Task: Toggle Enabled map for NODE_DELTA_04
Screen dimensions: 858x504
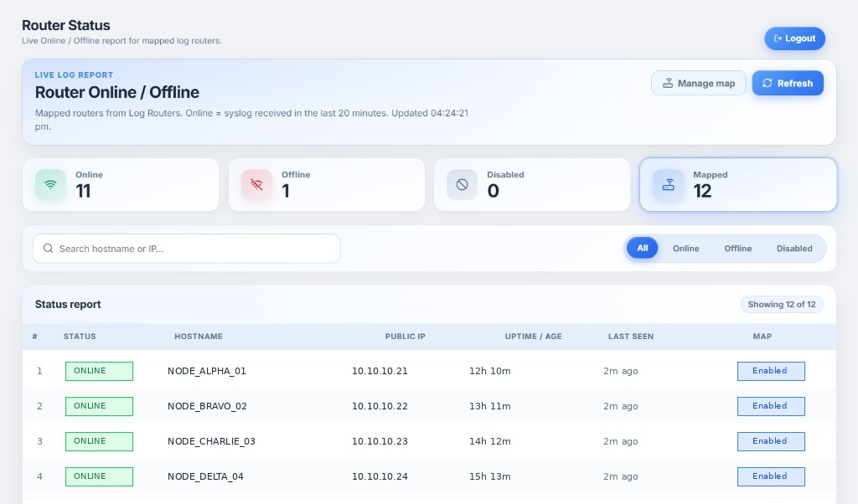Action: click(771, 476)
